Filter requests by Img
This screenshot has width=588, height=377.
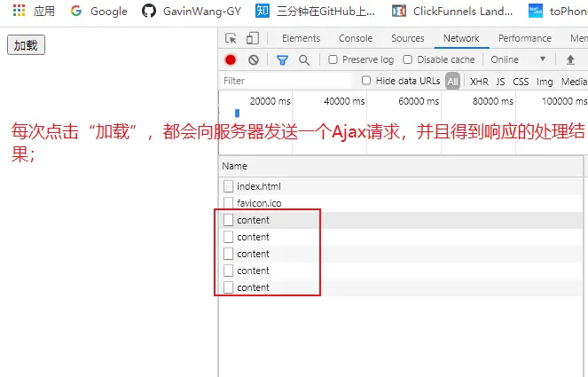pos(545,82)
